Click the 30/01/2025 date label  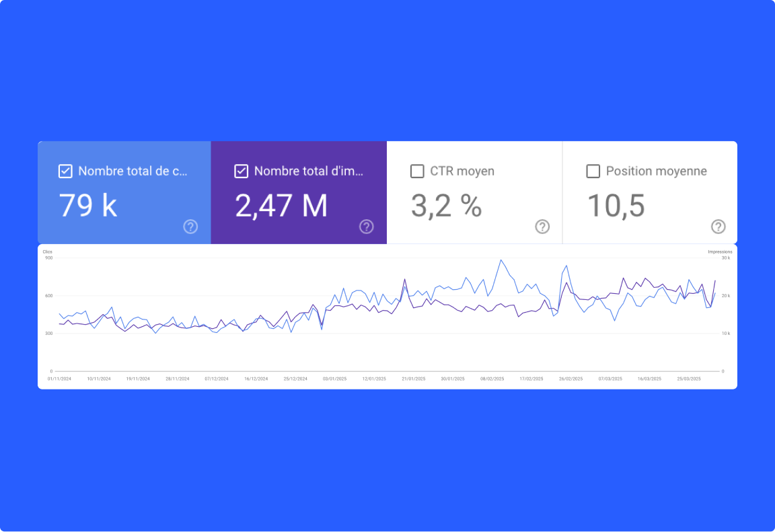453,379
